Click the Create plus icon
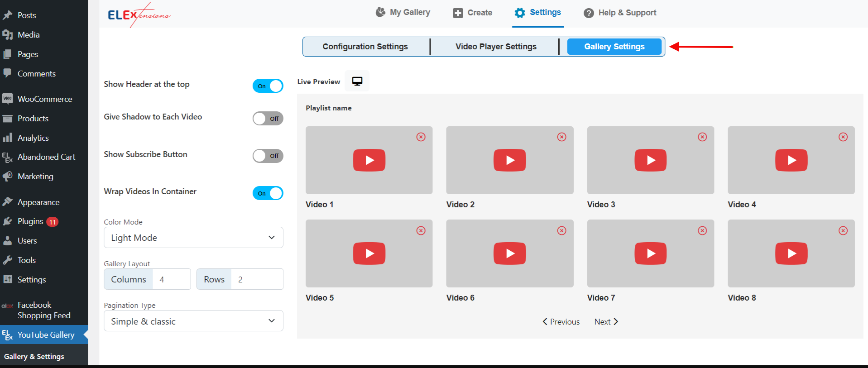 coord(458,13)
